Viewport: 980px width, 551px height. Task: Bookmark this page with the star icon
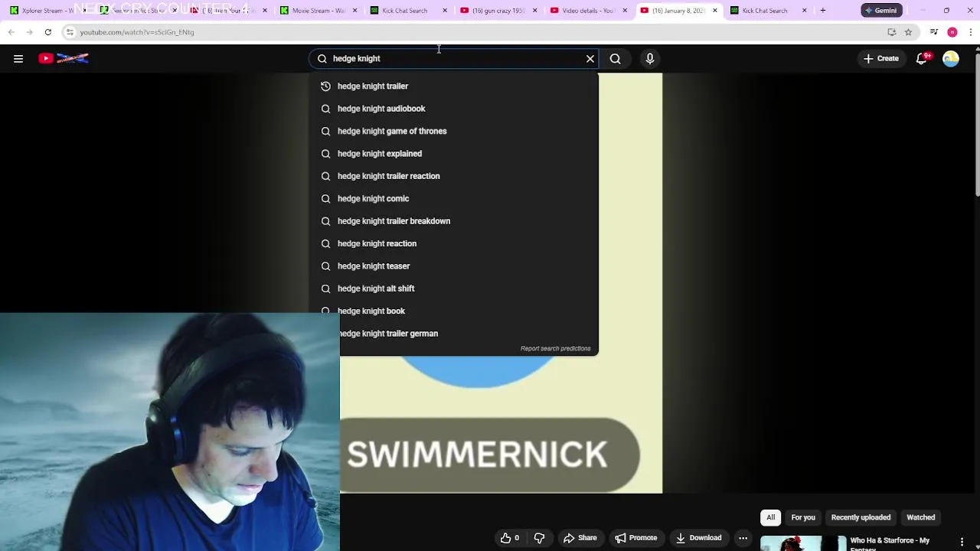click(x=908, y=32)
